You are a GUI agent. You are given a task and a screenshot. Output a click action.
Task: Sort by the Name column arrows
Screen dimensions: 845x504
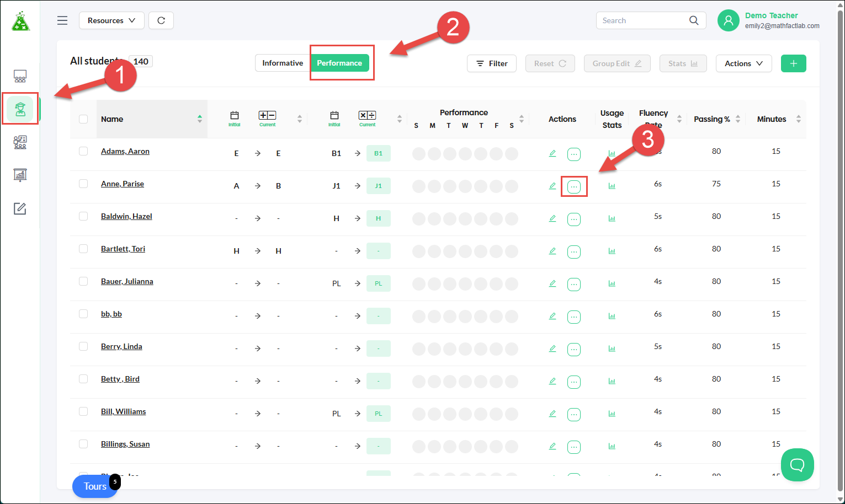coord(200,119)
